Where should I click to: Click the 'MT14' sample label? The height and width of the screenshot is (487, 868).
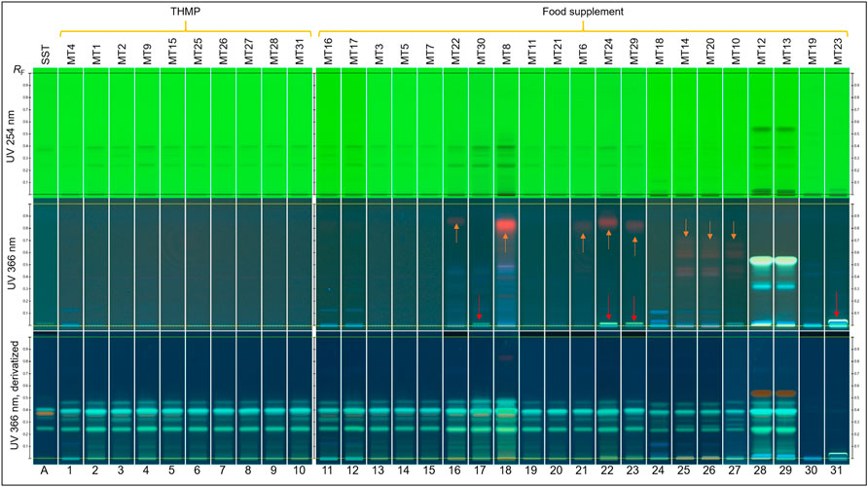click(685, 52)
